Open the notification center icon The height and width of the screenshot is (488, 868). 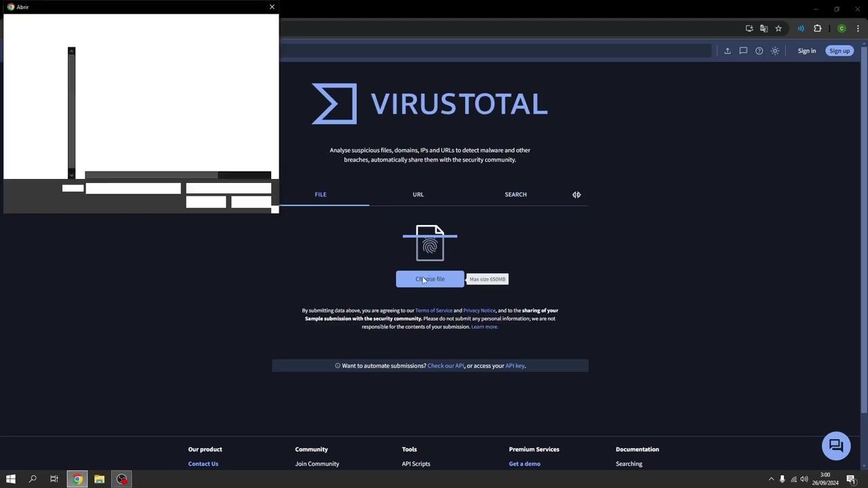[851, 479]
